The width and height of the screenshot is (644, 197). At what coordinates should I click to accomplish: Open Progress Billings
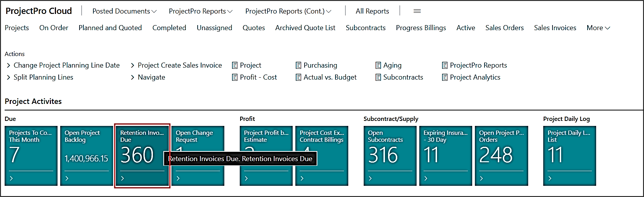[x=421, y=28]
